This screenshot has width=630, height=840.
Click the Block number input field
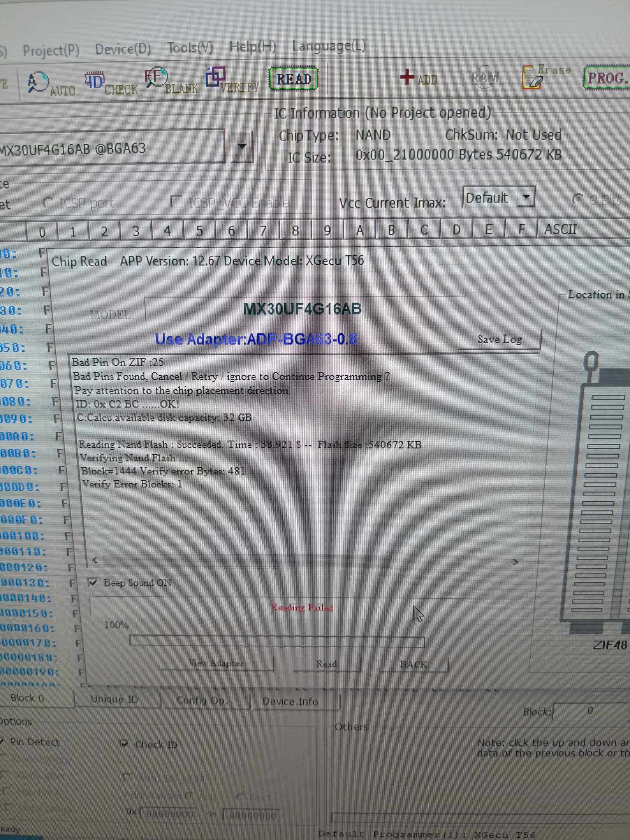pyautogui.click(x=590, y=711)
